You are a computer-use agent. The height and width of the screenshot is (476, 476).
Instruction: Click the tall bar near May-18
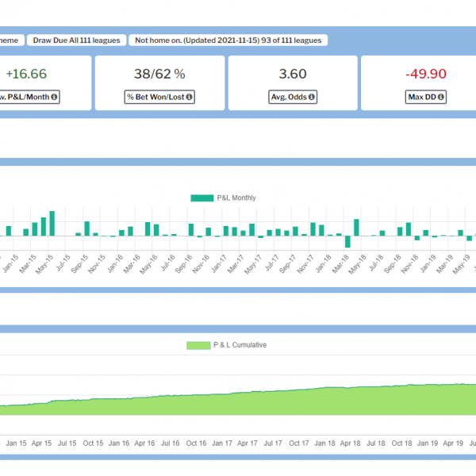356,228
